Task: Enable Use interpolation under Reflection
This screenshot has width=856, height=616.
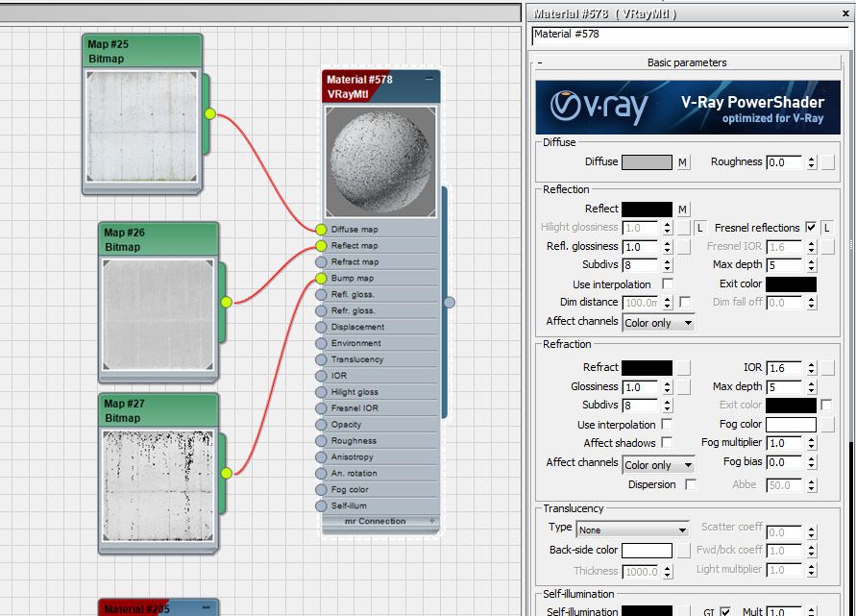Action: (667, 283)
